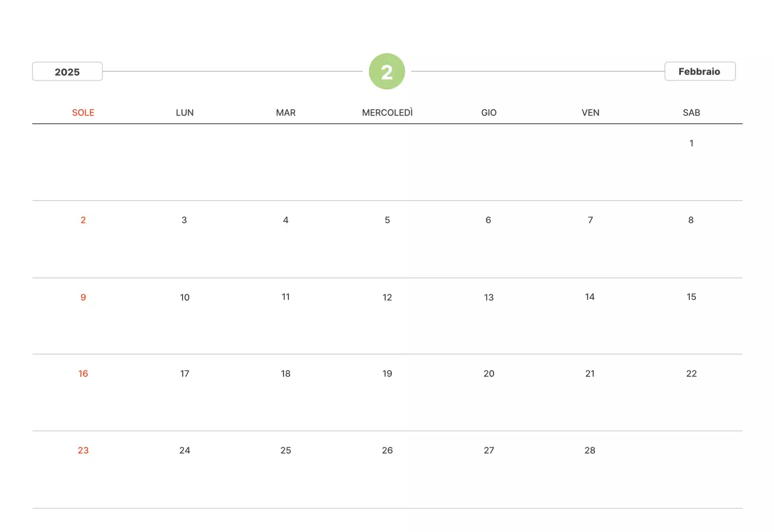
Task: Select day 5 on the calendar
Action: point(387,220)
